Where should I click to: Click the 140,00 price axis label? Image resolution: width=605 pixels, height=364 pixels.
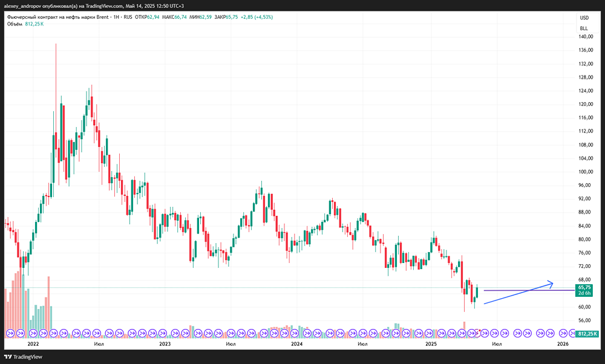point(586,37)
